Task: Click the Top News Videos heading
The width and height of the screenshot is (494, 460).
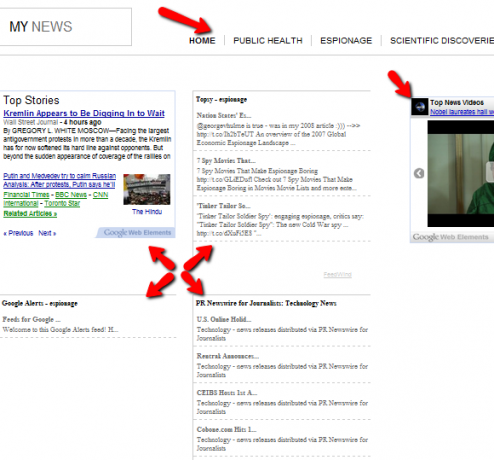Action: coord(457,102)
